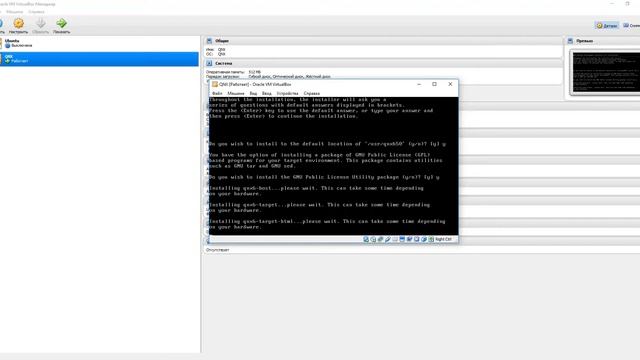Select the running QNX virtual machine
This screenshot has height=360, width=640.
click(99, 59)
